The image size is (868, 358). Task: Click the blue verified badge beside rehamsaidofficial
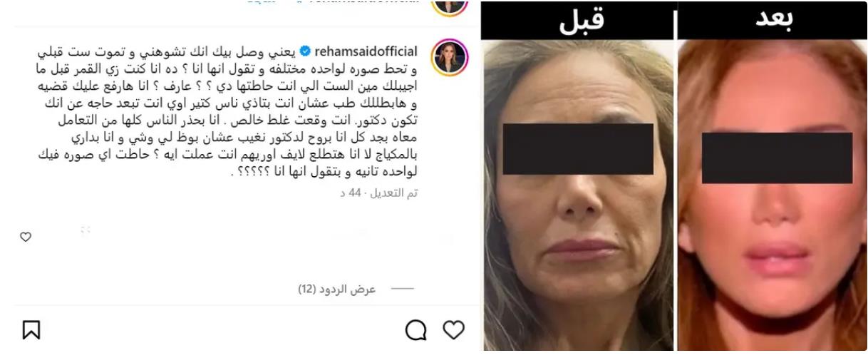[308, 53]
